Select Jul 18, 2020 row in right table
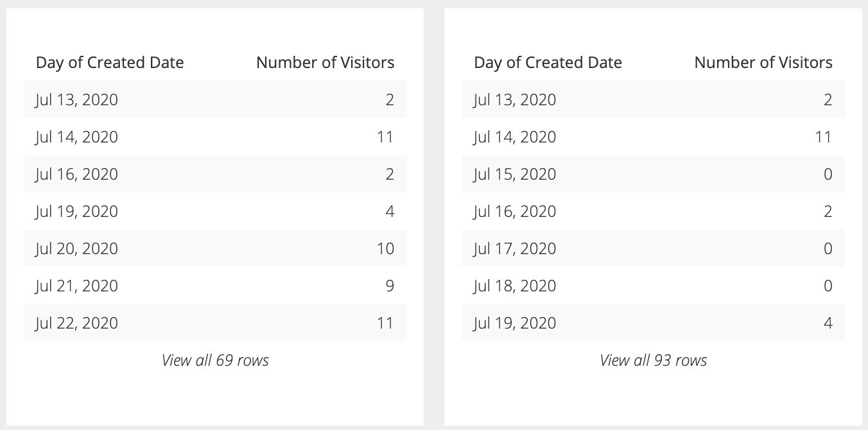868x430 pixels. tap(653, 286)
